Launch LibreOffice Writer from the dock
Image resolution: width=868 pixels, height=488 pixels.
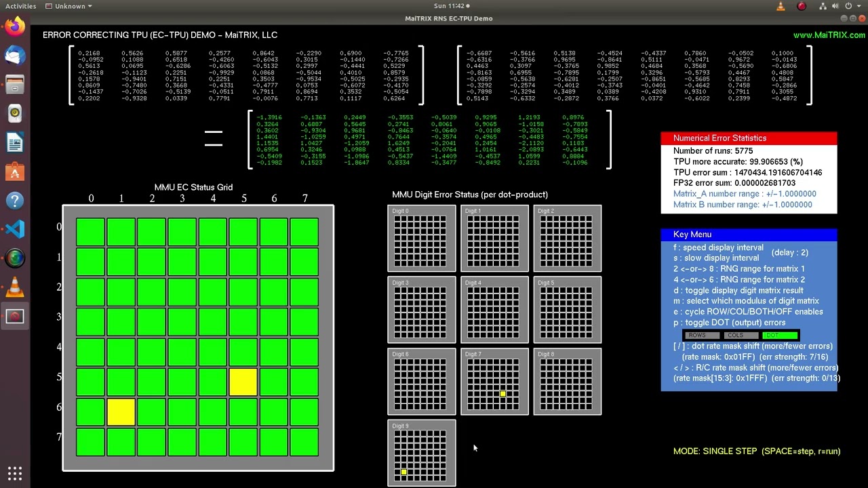pyautogui.click(x=15, y=143)
